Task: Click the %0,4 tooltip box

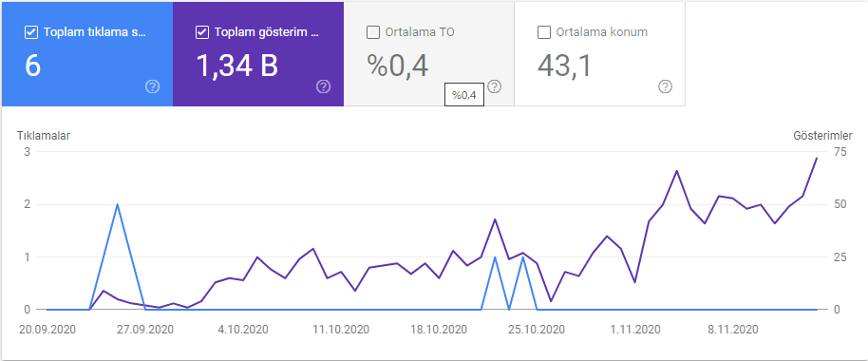Action: click(x=464, y=95)
